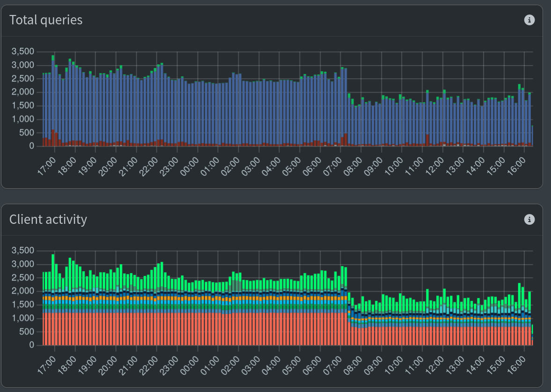The image size is (551, 392).
Task: Click the info icon on Client activity panel
Action: [529, 219]
